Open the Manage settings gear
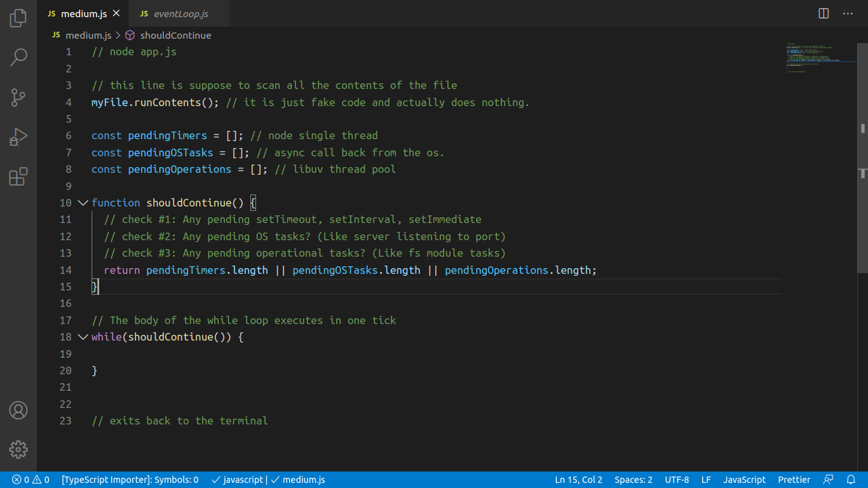The image size is (868, 488). [18, 449]
